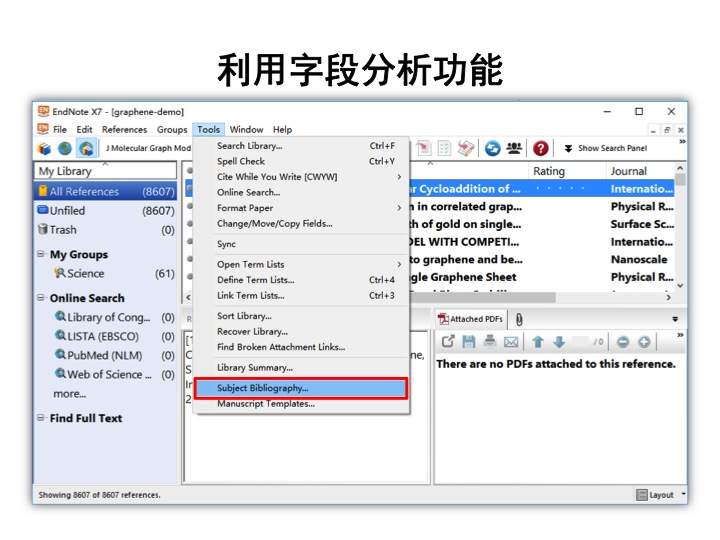720x540 pixels.
Task: Select the Unfiled group
Action: (x=105, y=210)
